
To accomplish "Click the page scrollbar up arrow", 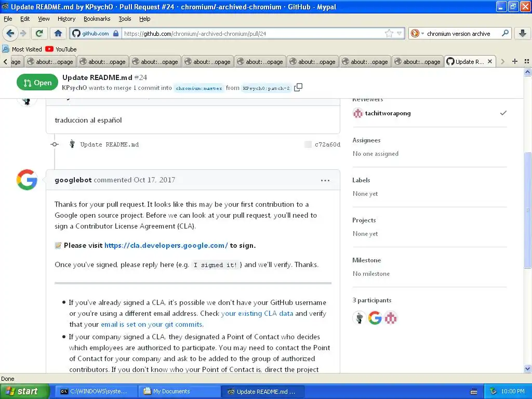I will [527, 72].
